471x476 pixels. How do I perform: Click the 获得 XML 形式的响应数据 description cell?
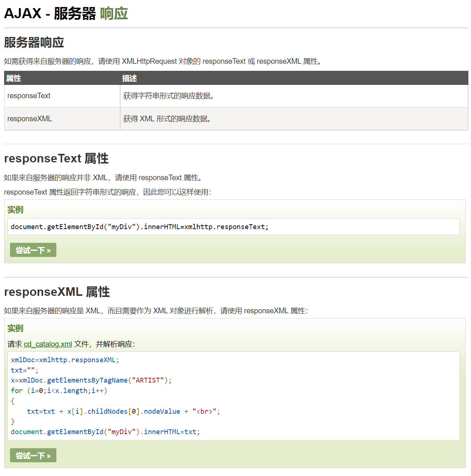pos(294,119)
